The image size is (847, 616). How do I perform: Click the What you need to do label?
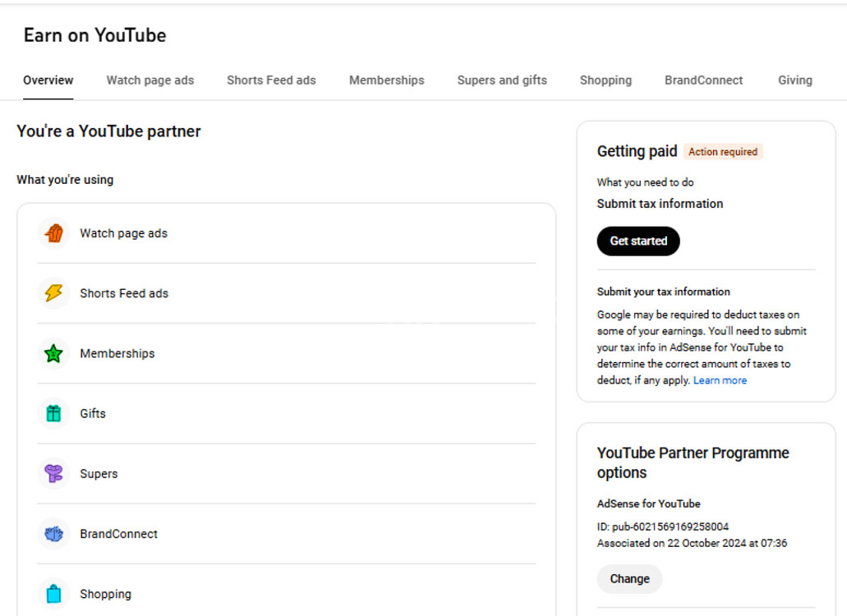coord(646,182)
